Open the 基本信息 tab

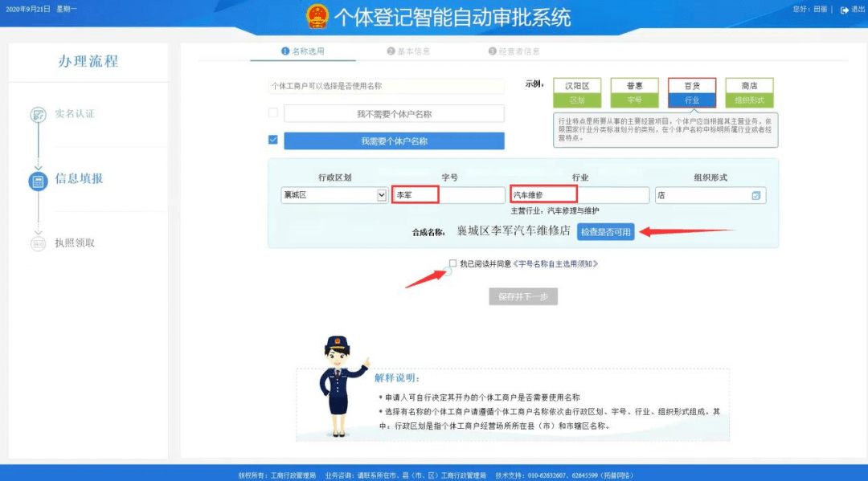click(408, 51)
